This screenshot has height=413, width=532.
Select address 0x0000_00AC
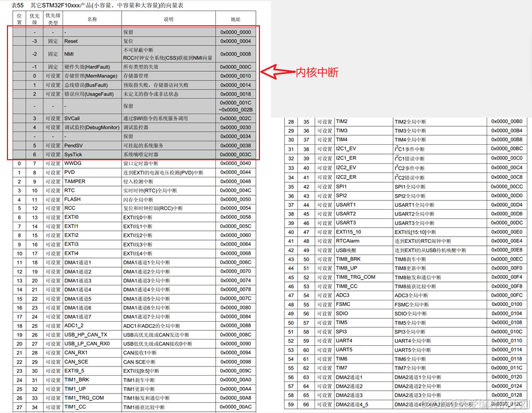pyautogui.click(x=235, y=407)
